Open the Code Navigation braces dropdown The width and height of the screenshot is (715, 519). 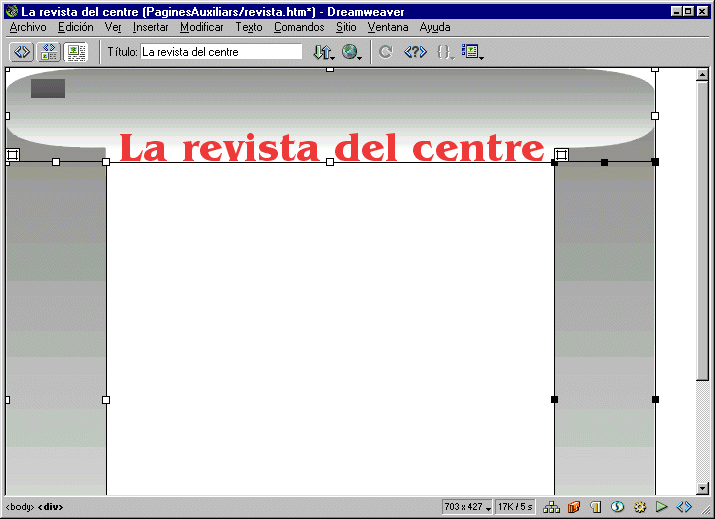pos(445,52)
